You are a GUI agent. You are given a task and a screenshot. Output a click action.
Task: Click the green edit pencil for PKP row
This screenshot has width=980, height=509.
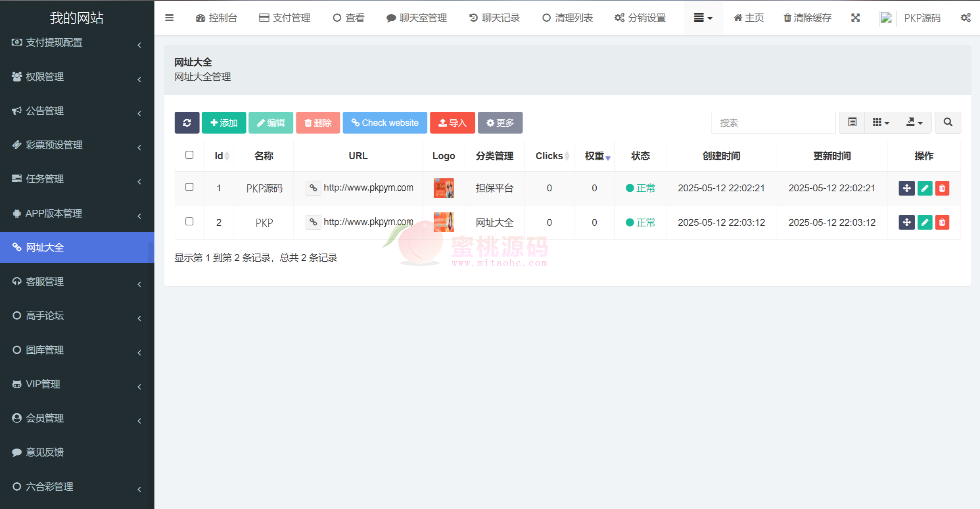[x=924, y=222]
